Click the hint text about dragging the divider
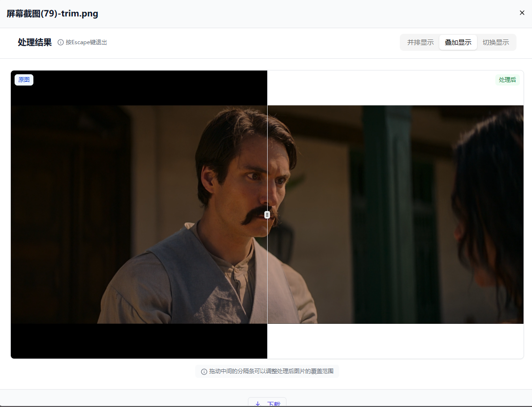 coord(271,371)
